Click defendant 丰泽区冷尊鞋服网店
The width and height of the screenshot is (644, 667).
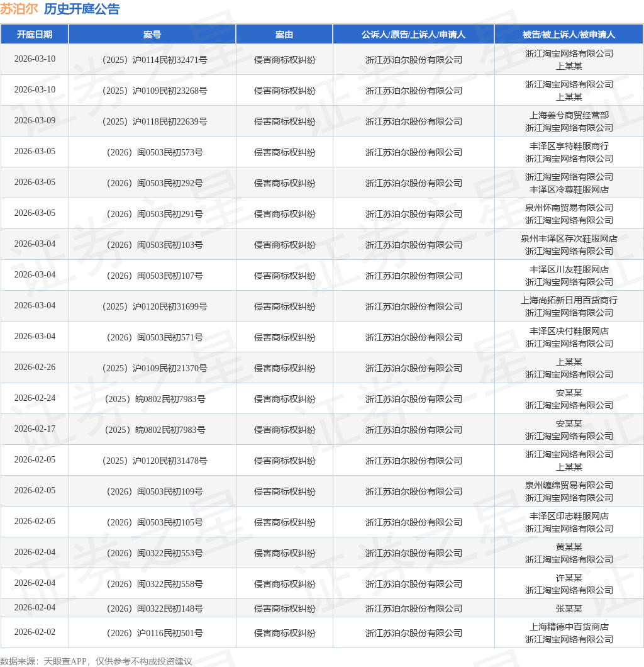point(569,190)
